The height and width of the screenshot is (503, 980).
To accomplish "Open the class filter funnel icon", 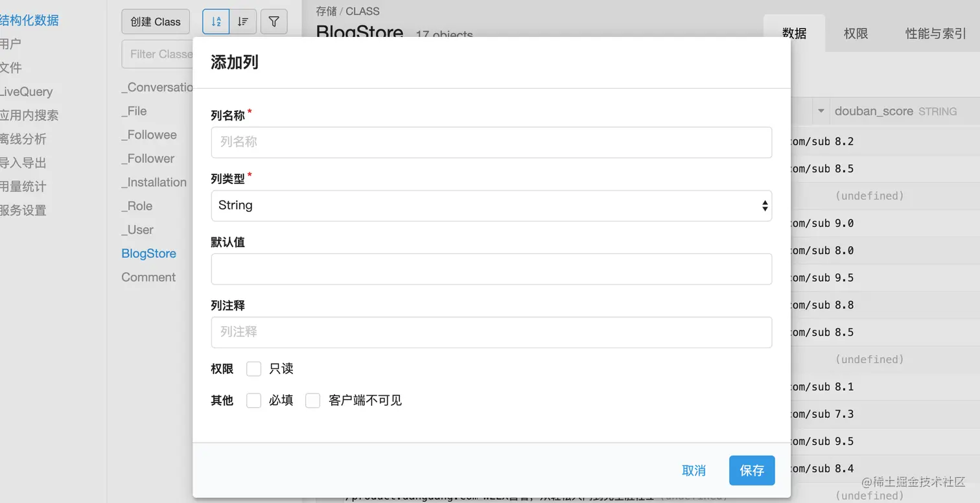I will (x=274, y=21).
